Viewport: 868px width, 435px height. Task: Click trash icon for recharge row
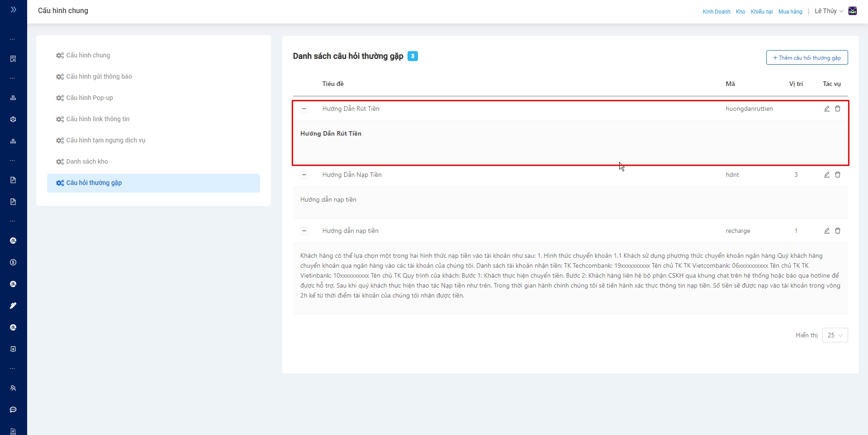tap(838, 231)
